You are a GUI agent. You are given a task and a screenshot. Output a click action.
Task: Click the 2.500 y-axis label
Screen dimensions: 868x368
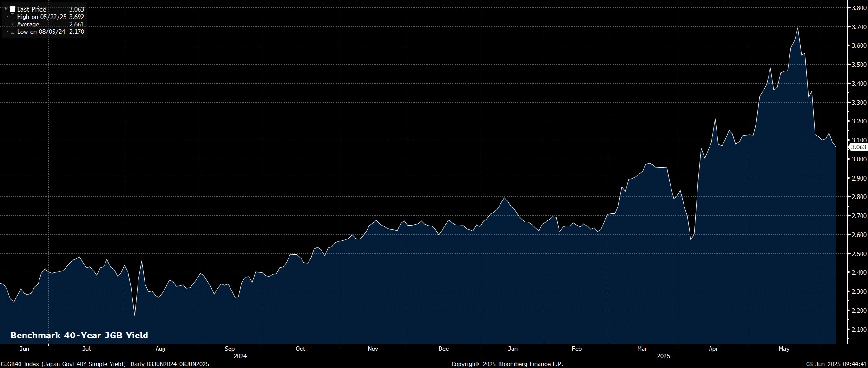(858, 254)
